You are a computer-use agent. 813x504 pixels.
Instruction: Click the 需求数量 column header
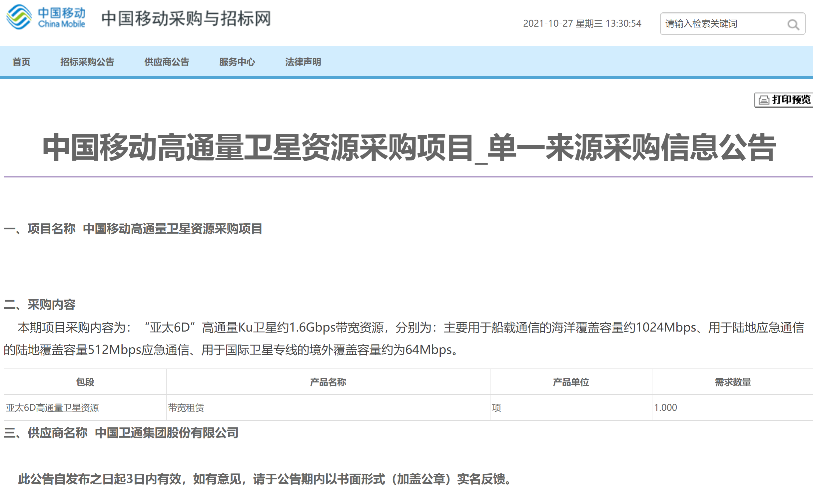click(x=733, y=382)
